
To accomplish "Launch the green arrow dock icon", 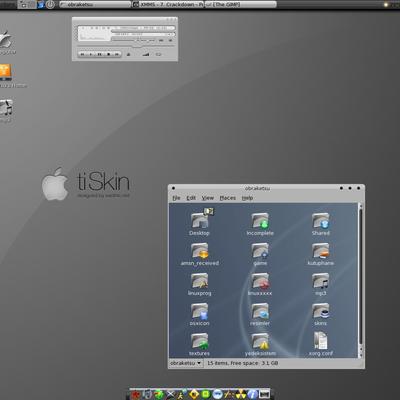I will click(159, 395).
